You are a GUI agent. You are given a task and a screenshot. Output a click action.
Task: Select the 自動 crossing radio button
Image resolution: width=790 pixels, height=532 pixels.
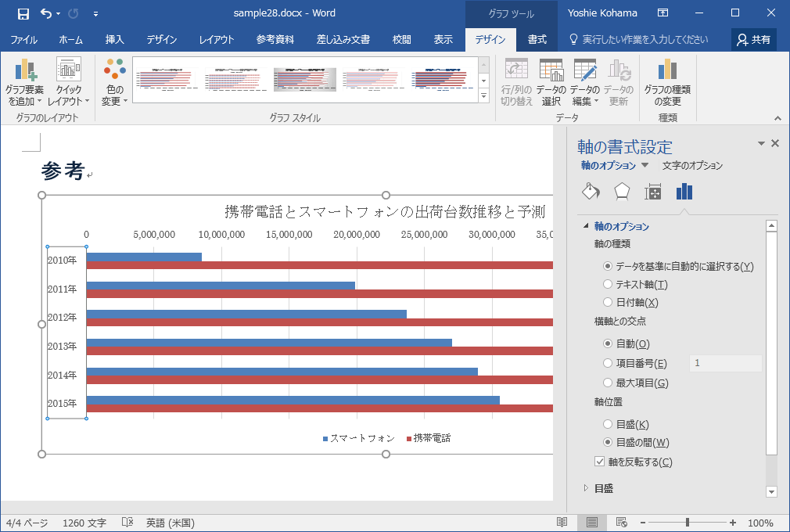click(608, 343)
